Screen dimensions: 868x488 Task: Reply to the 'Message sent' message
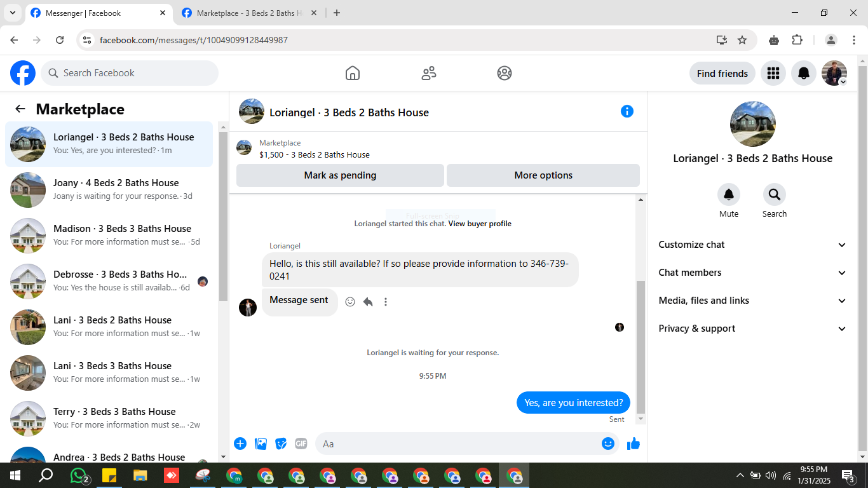tap(368, 302)
